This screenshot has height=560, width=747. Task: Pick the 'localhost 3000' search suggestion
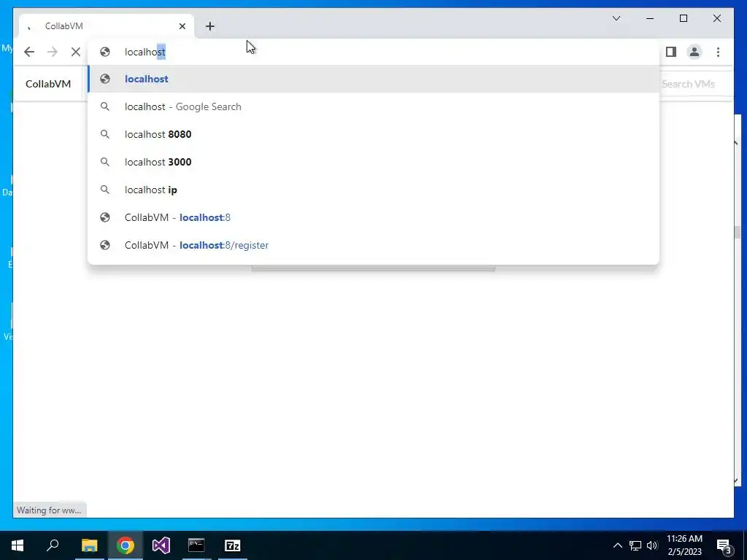(x=373, y=162)
